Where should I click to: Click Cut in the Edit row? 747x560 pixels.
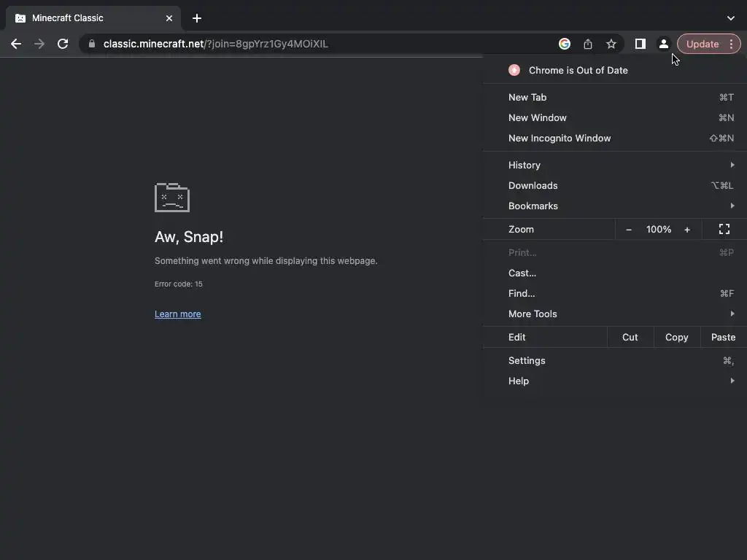click(x=630, y=337)
